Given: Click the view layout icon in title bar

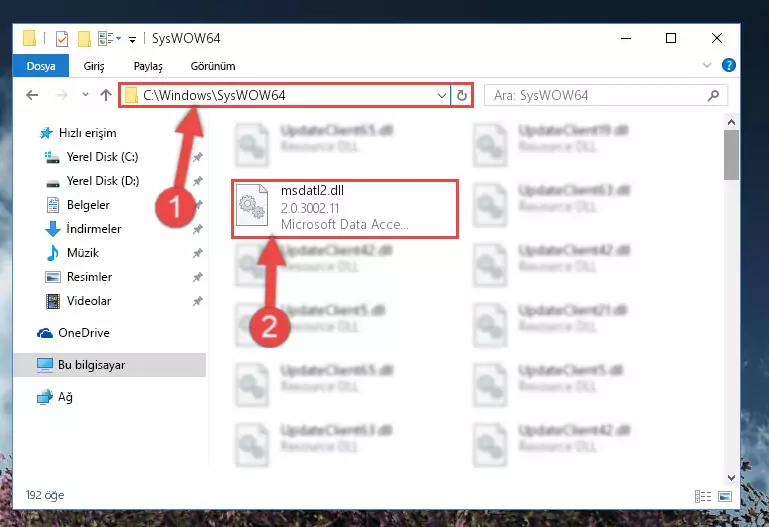Looking at the screenshot, I should point(109,38).
